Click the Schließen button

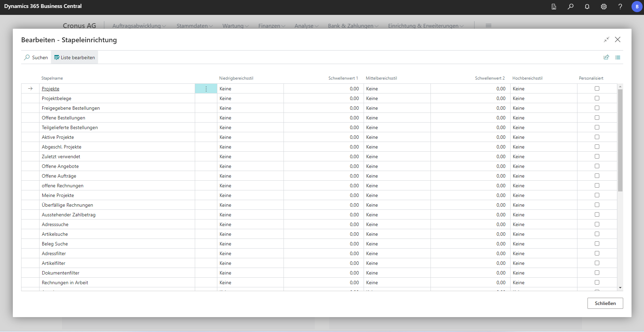coord(605,303)
